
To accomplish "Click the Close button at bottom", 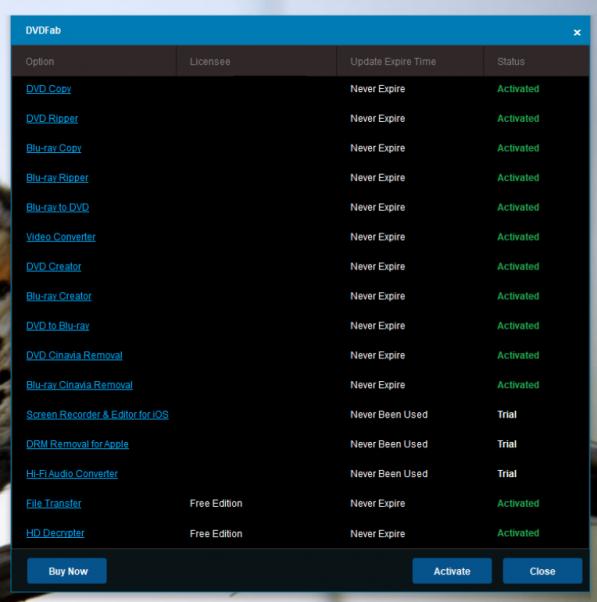I will 542,571.
